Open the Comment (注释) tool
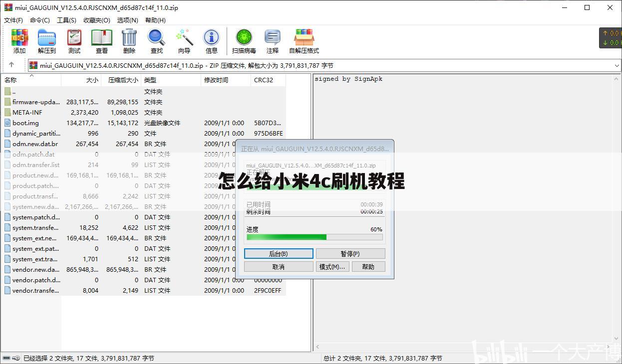 click(x=273, y=41)
